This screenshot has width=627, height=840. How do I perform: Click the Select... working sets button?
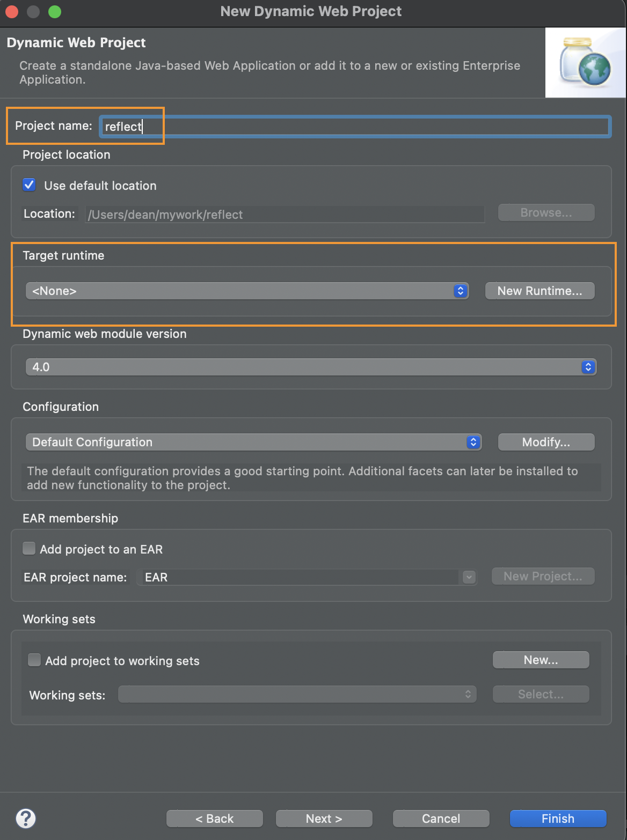click(541, 694)
